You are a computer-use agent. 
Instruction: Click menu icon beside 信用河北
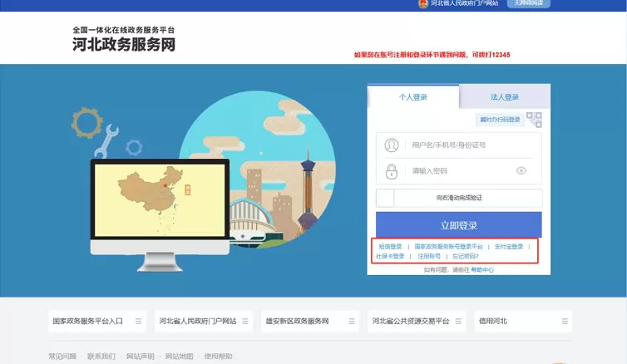565,322
